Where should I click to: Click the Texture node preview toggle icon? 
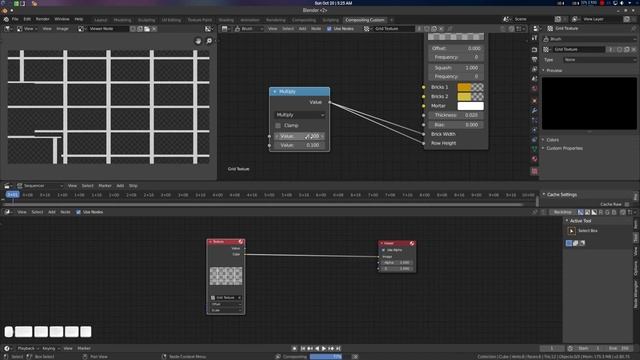241,242
